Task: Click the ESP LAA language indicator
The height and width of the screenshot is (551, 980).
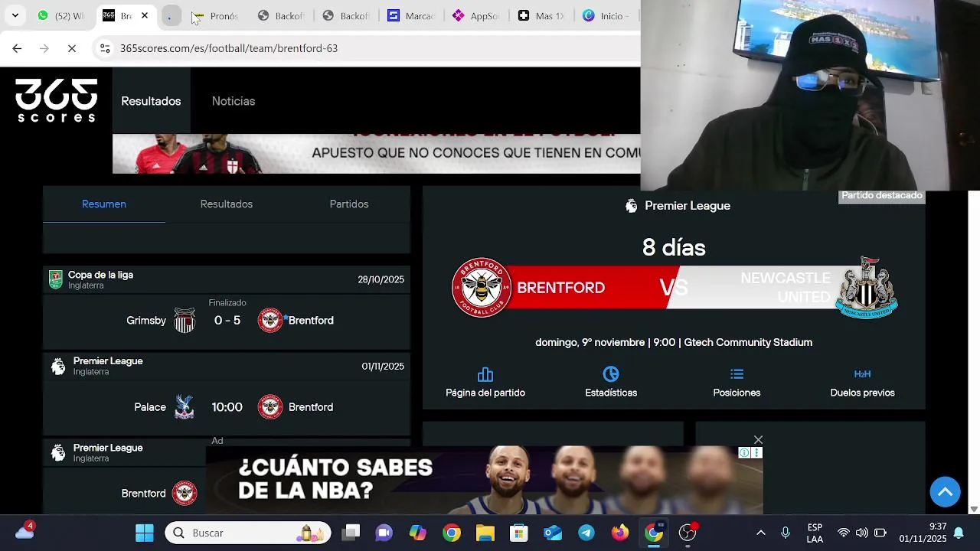Action: [815, 533]
